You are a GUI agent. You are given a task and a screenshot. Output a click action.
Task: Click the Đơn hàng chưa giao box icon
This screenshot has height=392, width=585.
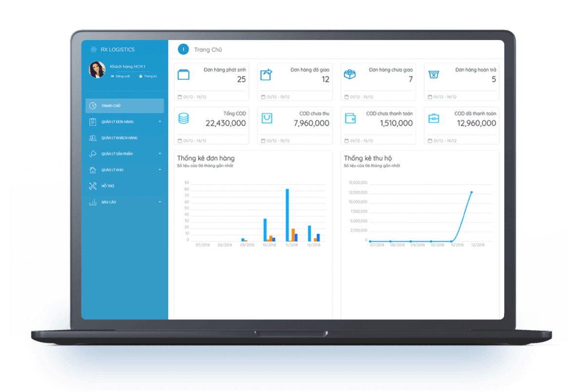pyautogui.click(x=350, y=75)
